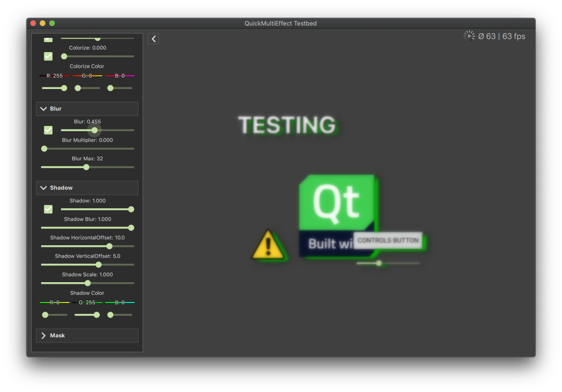562x392 pixels.
Task: Toggle the Shadow enabled checkbox
Action: point(48,209)
